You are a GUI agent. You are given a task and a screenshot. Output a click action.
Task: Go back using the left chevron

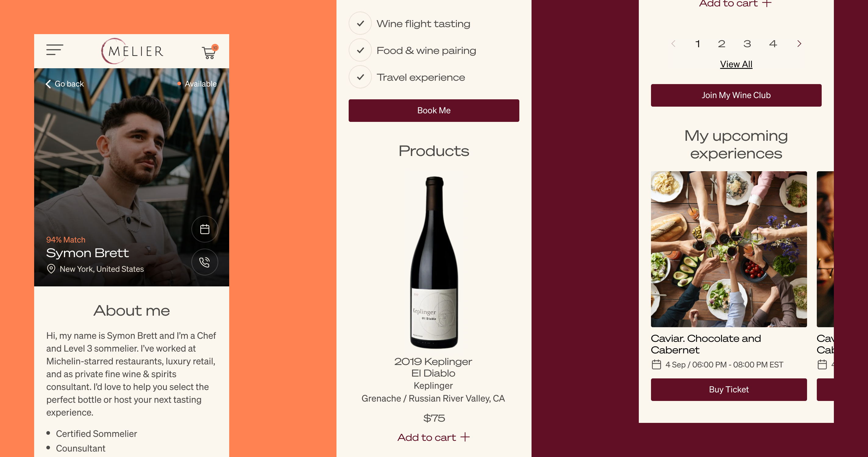(48, 84)
